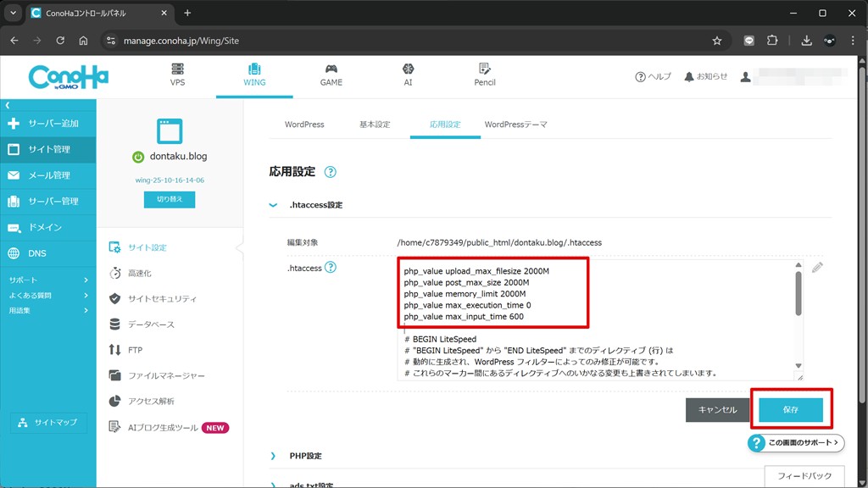This screenshot has width=868, height=488.
Task: Click the page's main vertical scrollbar
Action: (x=862, y=236)
